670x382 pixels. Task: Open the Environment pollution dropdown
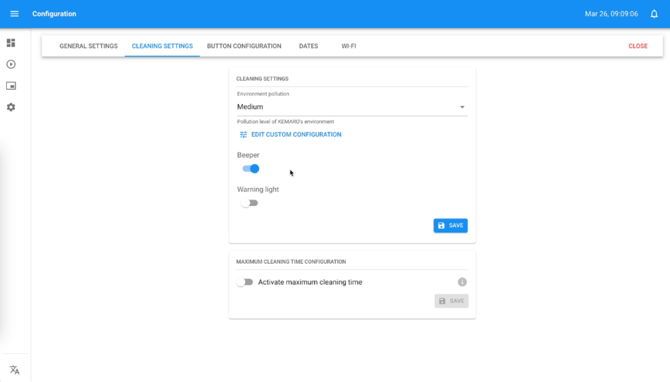pyautogui.click(x=352, y=107)
